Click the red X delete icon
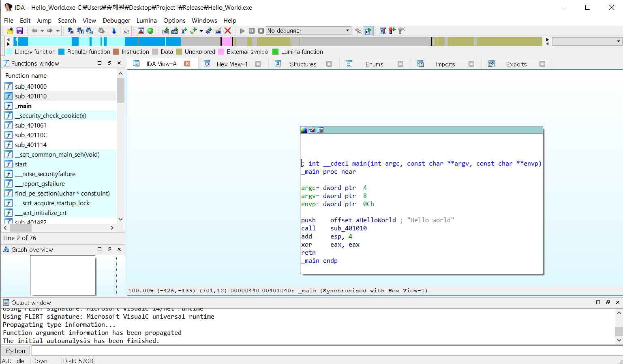 click(227, 31)
